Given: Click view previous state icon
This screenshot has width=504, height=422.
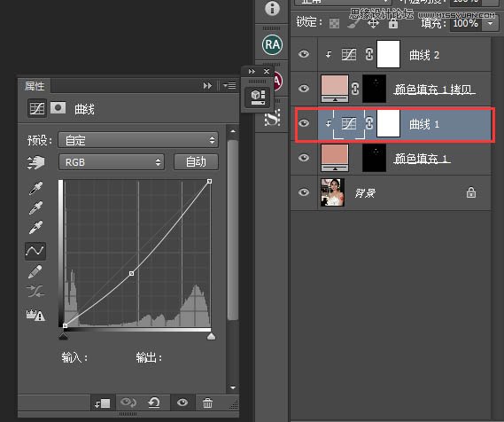Looking at the screenshot, I should (128, 402).
